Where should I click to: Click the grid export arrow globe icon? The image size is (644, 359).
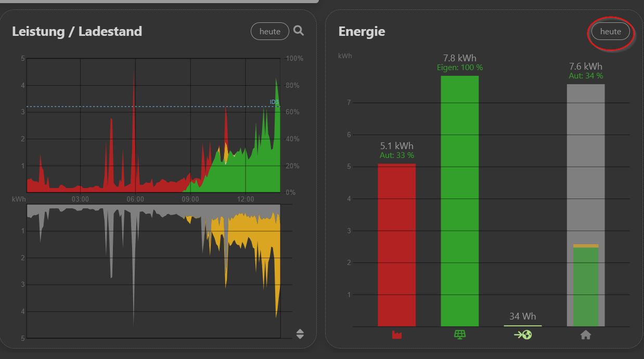(523, 335)
